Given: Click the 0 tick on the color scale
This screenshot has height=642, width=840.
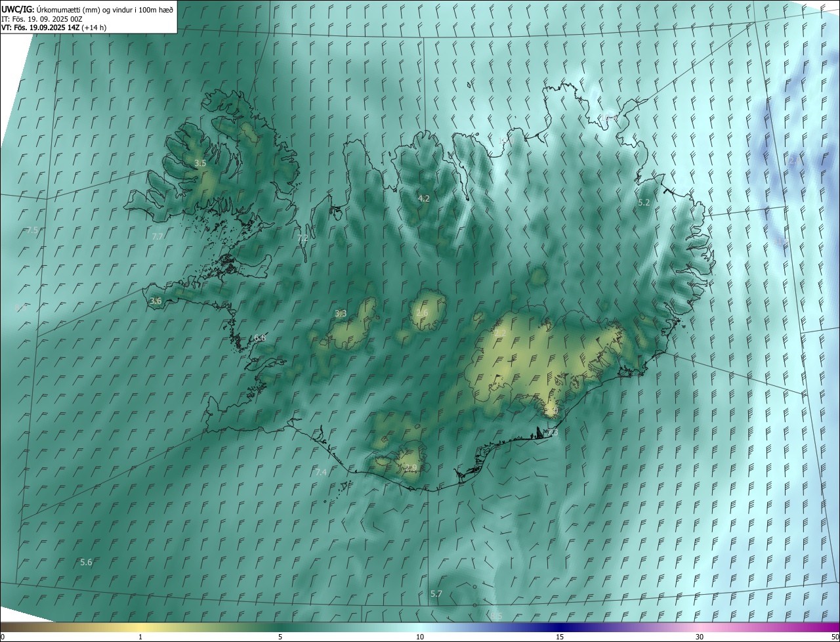Looking at the screenshot, I should (3, 637).
